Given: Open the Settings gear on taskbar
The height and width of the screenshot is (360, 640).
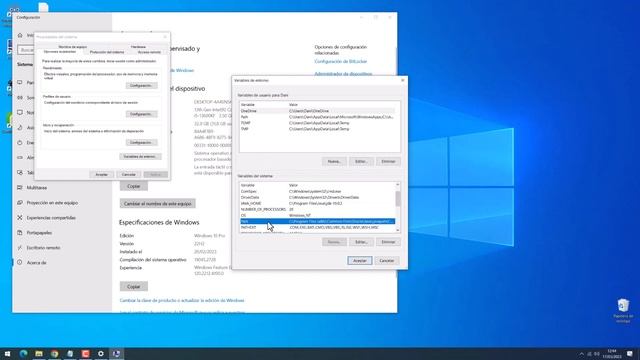Looking at the screenshot, I should tap(101, 353).
